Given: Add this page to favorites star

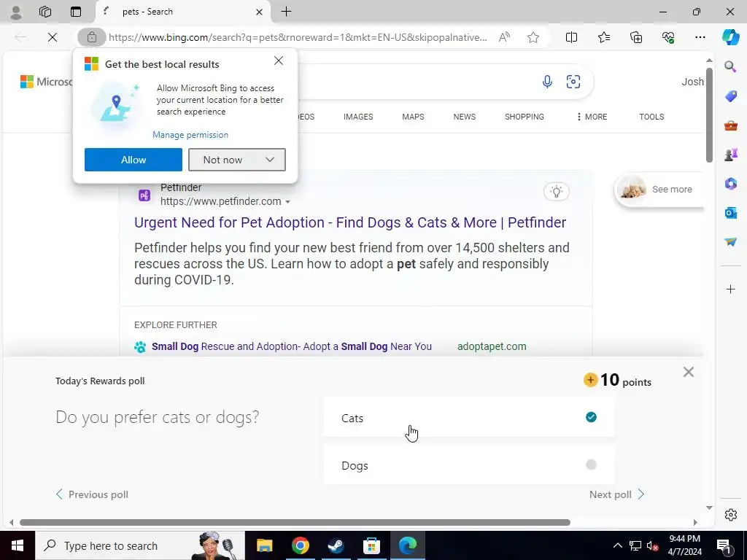Looking at the screenshot, I should (533, 37).
